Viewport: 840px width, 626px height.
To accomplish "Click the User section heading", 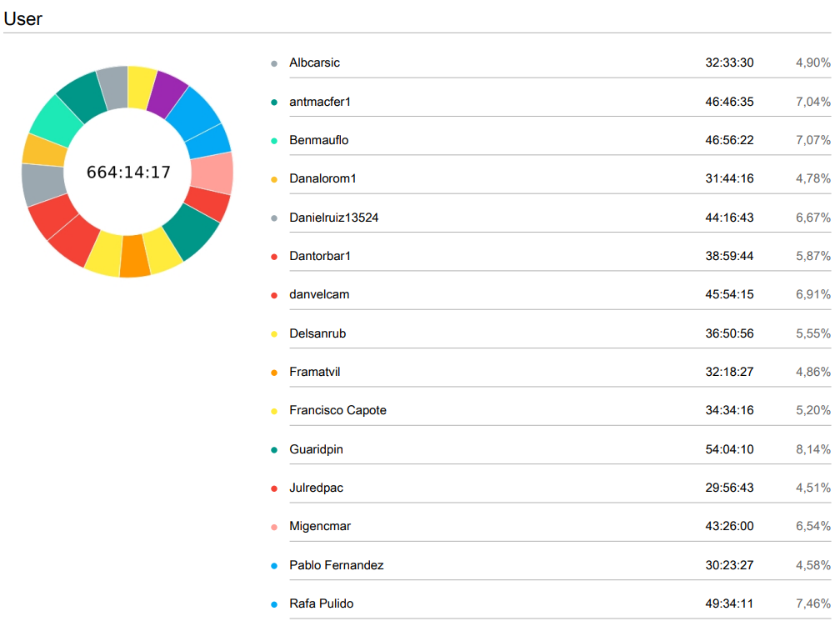I will click(x=23, y=18).
